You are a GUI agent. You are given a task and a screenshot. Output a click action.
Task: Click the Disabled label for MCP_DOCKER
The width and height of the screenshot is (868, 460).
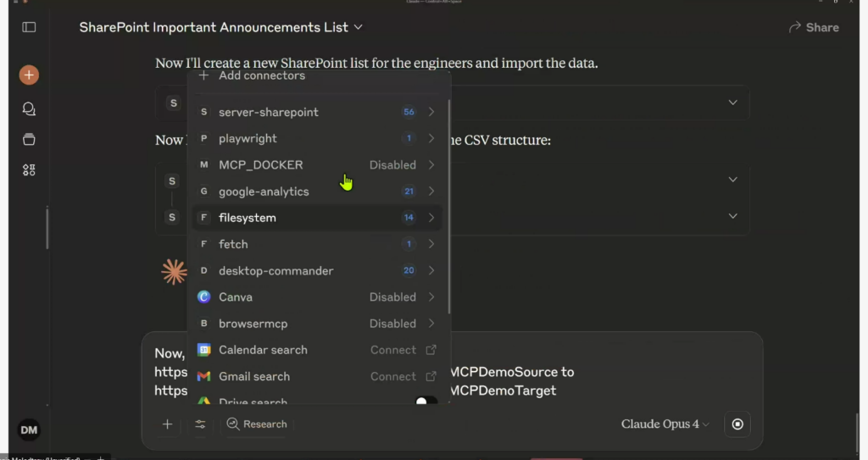[392, 164]
